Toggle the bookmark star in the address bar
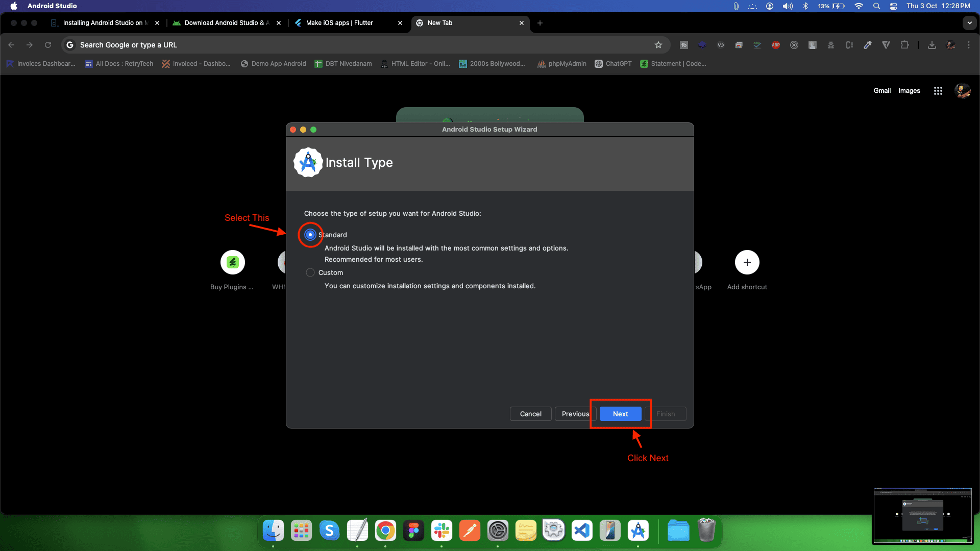The width and height of the screenshot is (980, 551). (x=658, y=45)
